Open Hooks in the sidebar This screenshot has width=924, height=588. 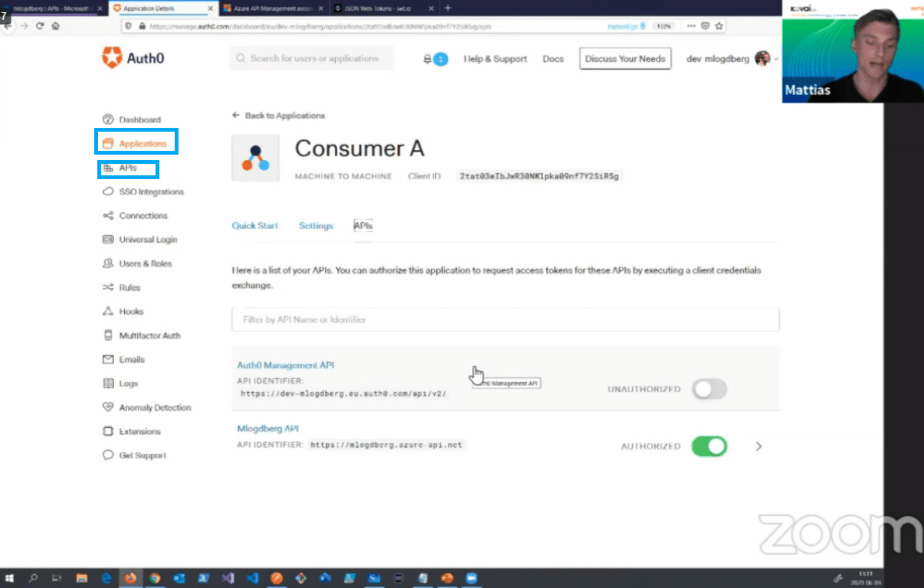(x=123, y=312)
